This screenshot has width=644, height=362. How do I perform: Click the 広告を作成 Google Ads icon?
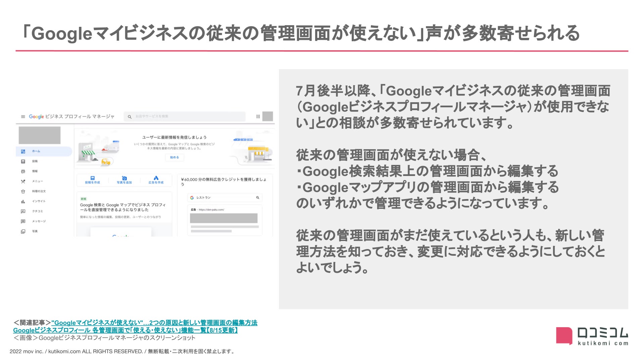pos(156,178)
